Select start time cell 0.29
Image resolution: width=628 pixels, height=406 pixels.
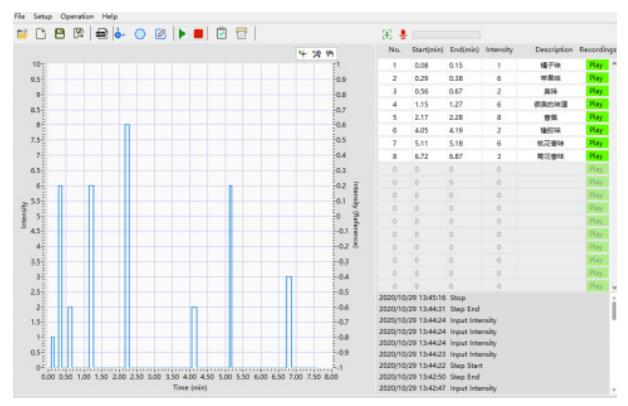click(x=421, y=78)
